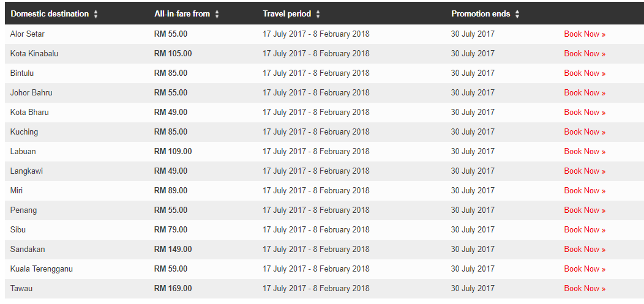The width and height of the screenshot is (644, 304).
Task: Book Now for Alor Setar
Action: [584, 34]
